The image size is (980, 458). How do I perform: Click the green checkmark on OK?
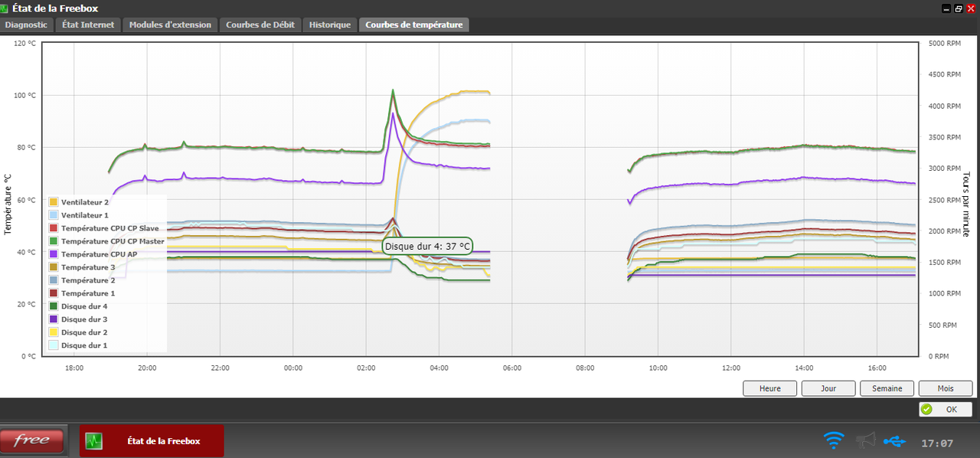(927, 409)
